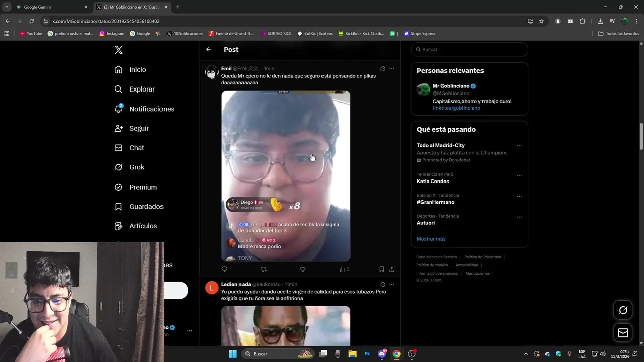Click the Grok icon on Ledien nada's post
The image size is (644, 362).
[383, 285]
